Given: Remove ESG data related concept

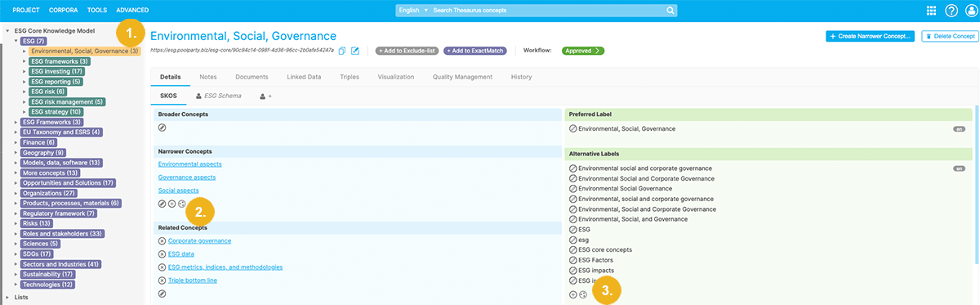Looking at the screenshot, I should coord(162,254).
